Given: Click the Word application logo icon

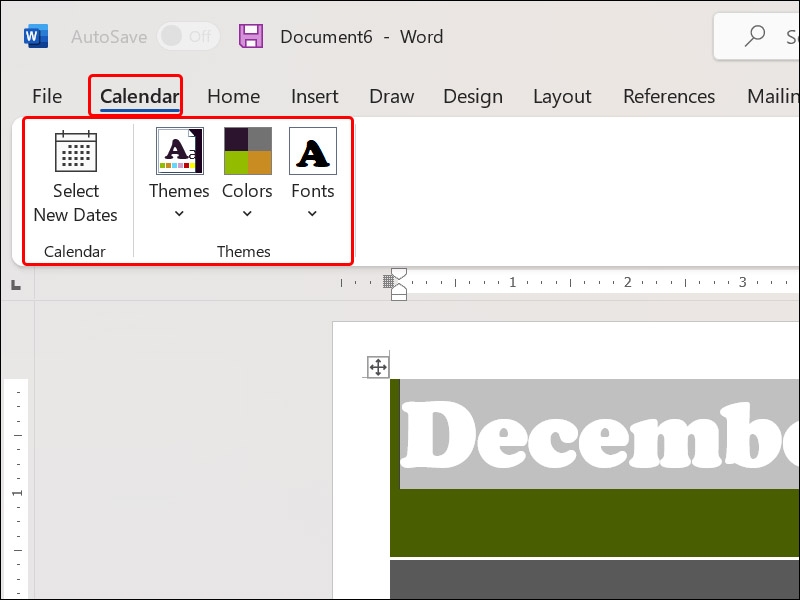Looking at the screenshot, I should 36,37.
